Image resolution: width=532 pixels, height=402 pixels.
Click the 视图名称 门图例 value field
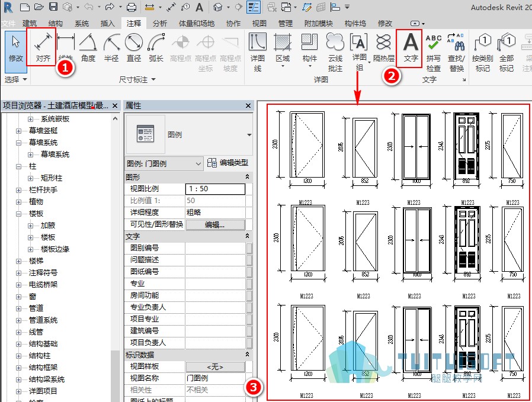(215, 378)
